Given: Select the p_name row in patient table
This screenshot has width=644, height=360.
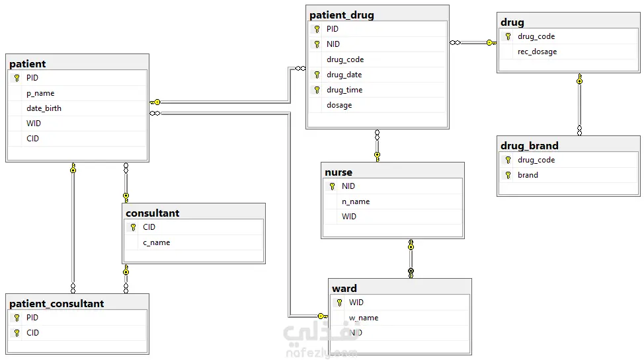Looking at the screenshot, I should pyautogui.click(x=77, y=93).
